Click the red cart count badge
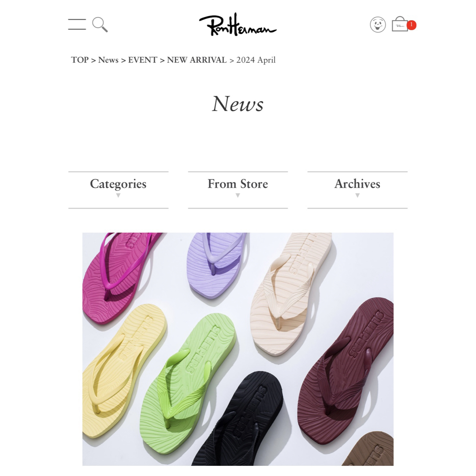Viewport: 476px width, 476px height. point(411,25)
